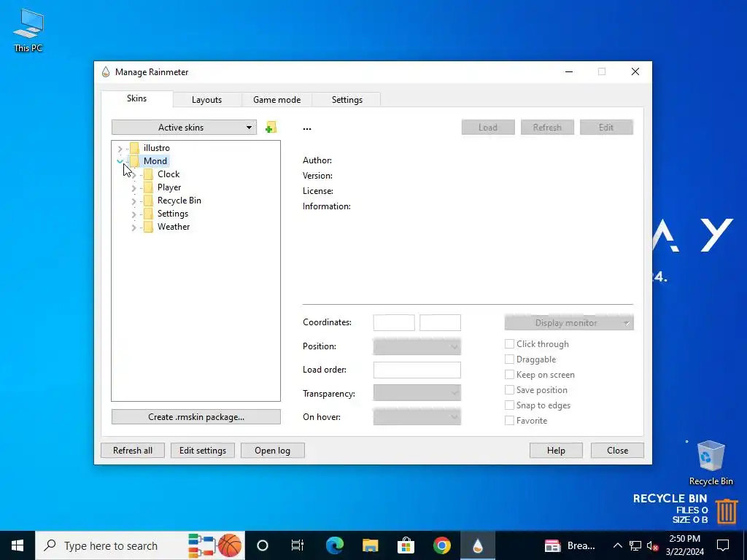Click the network icon in the system tray

click(x=635, y=545)
